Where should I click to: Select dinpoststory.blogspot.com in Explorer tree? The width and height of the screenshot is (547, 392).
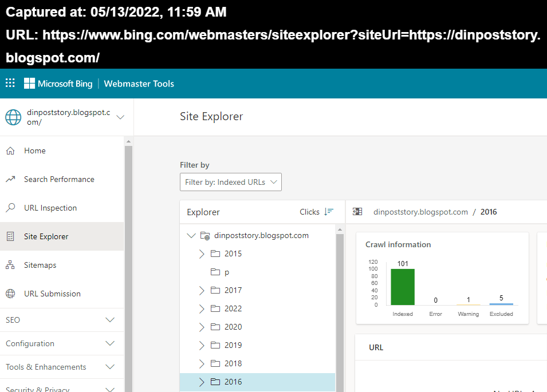(x=261, y=235)
